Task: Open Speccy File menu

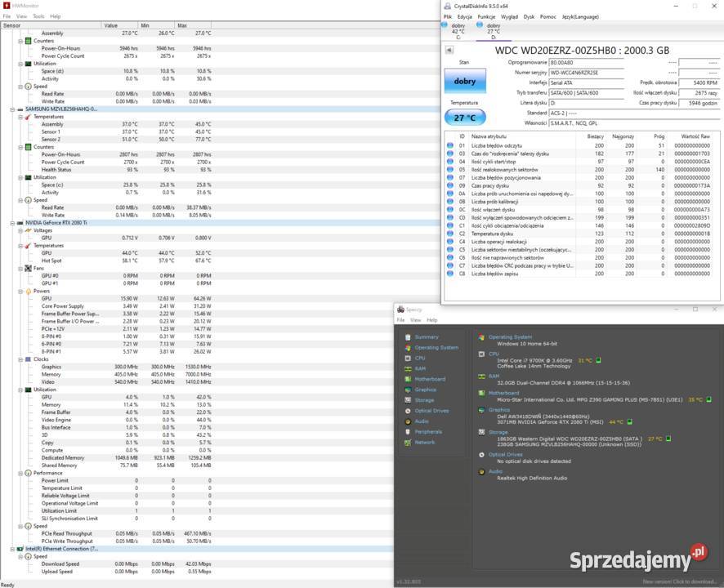Action: click(400, 320)
